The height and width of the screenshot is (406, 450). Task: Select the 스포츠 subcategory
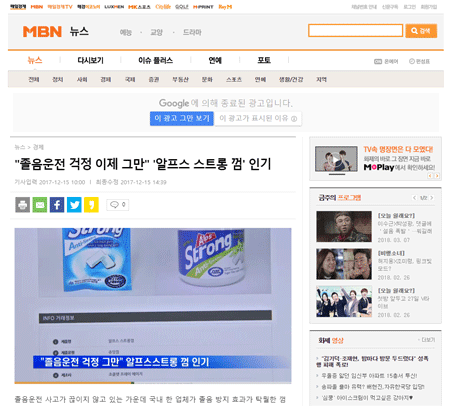pos(234,80)
